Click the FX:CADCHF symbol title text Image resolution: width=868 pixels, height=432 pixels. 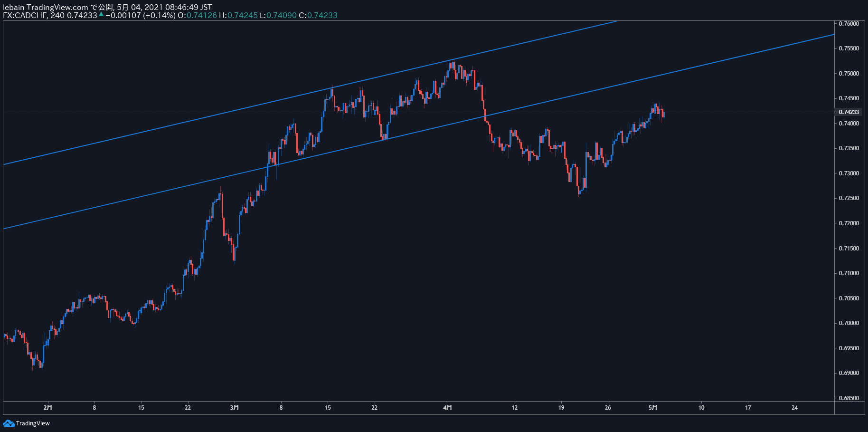25,15
